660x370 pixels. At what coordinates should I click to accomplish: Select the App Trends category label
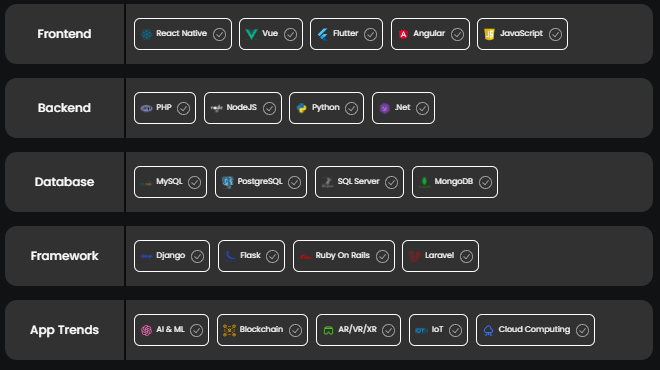64,330
